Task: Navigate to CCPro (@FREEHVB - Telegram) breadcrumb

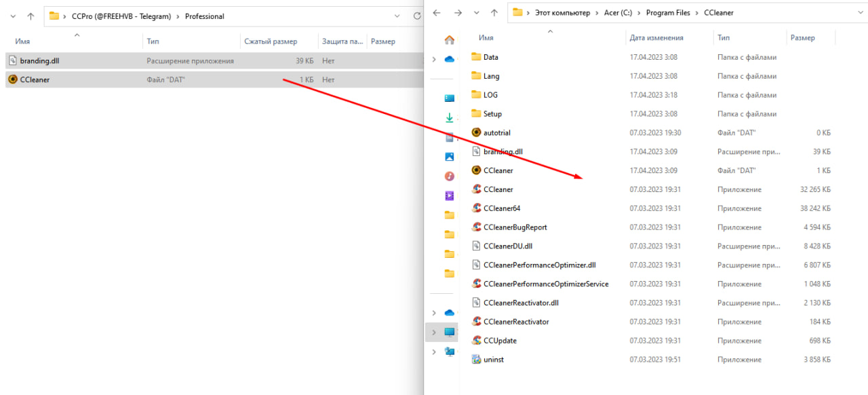Action: tap(122, 16)
